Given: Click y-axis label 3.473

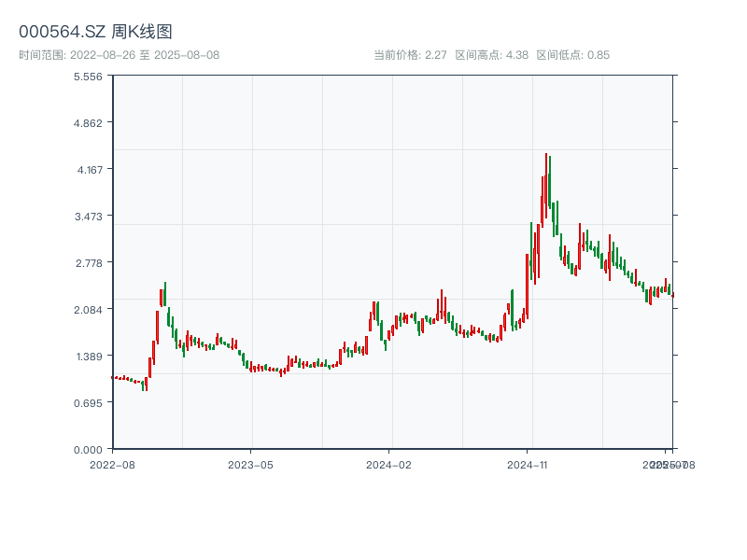Looking at the screenshot, I should [89, 217].
